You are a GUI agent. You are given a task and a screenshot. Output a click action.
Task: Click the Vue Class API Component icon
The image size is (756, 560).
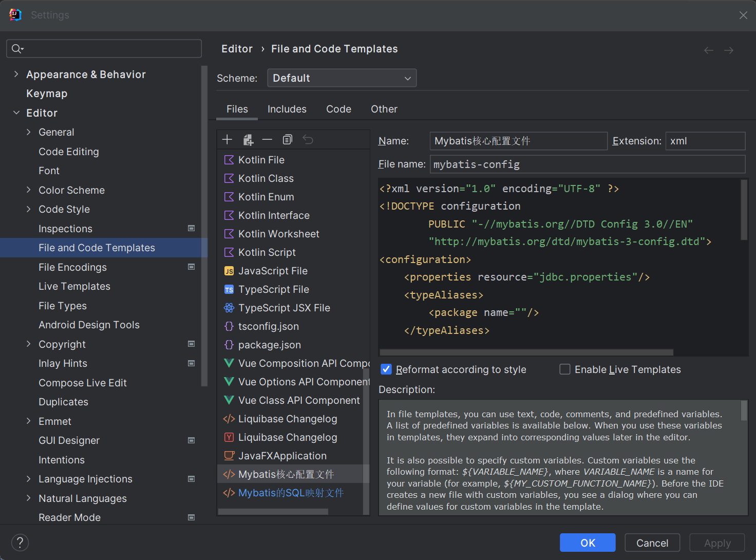click(229, 400)
